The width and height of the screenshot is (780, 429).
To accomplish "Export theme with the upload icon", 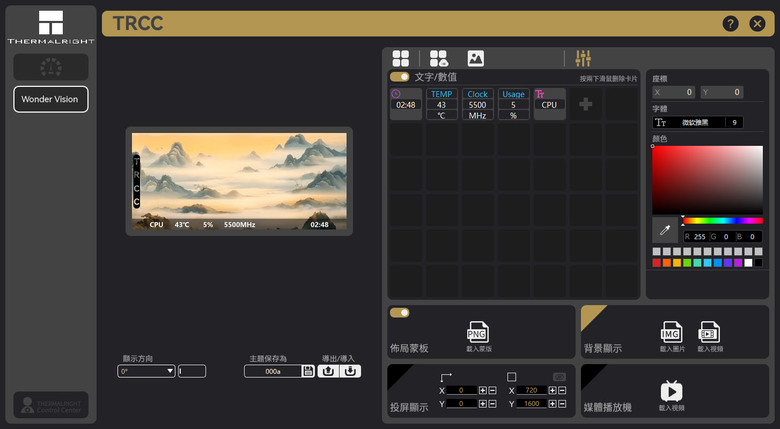I will click(328, 371).
